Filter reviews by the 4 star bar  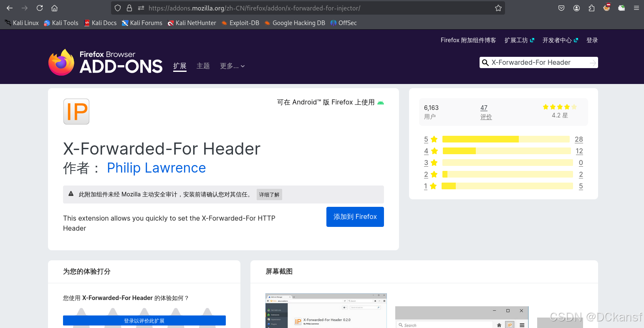click(x=507, y=151)
